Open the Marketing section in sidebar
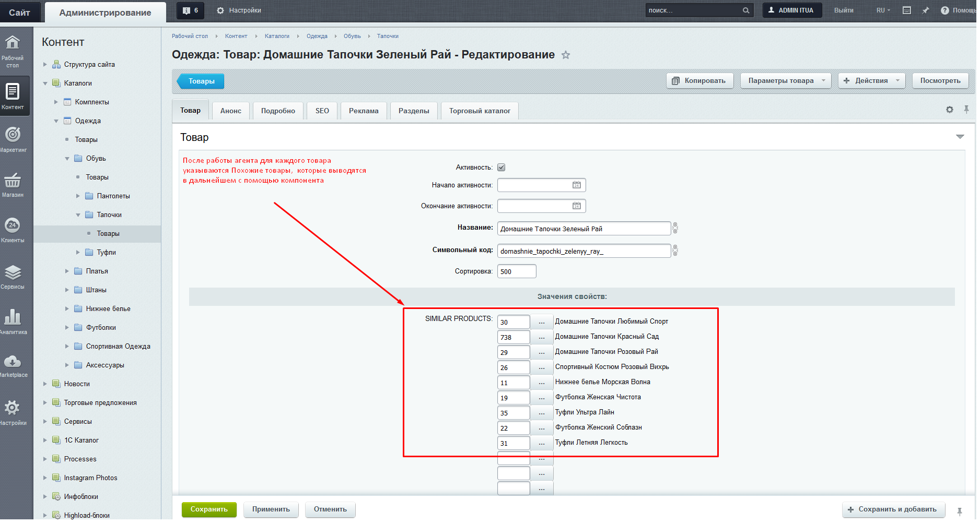Image resolution: width=980 pixels, height=523 pixels. click(13, 139)
